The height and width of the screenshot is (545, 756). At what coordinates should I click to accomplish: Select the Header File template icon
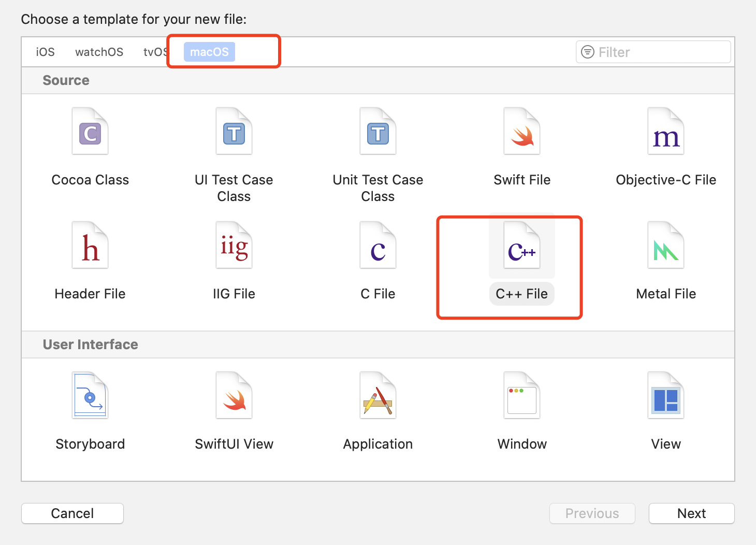coord(90,246)
